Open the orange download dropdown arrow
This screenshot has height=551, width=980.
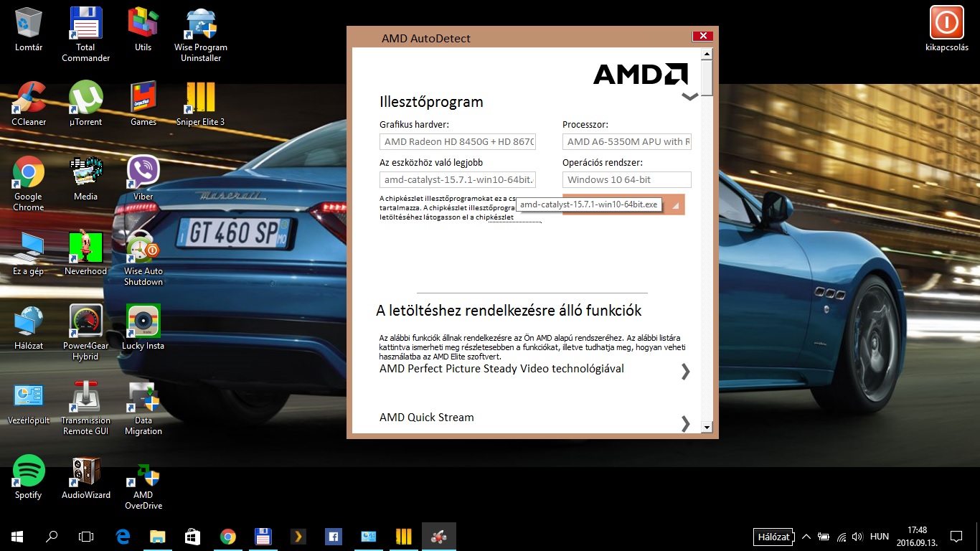click(x=675, y=205)
